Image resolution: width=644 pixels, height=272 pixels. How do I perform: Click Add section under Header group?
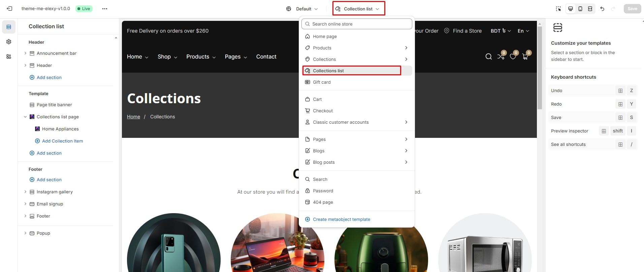[x=45, y=77]
